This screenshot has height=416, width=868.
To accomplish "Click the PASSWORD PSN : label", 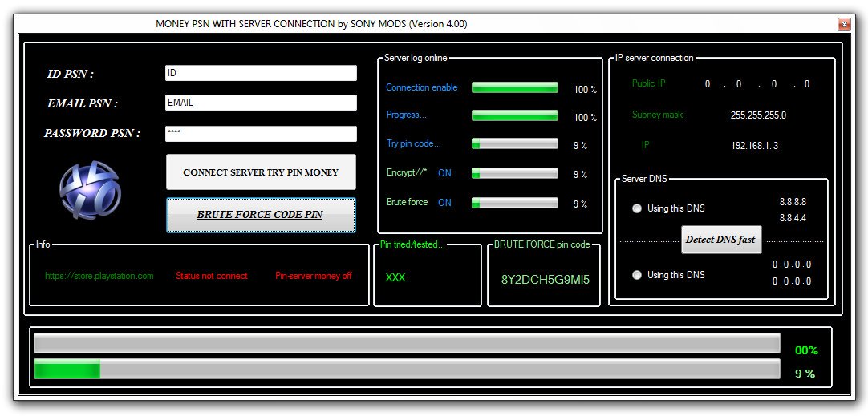I will pos(92,133).
